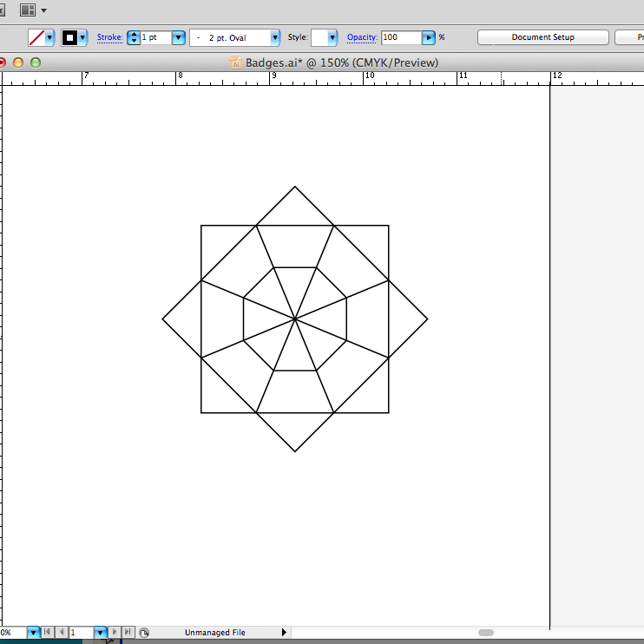Open the status bar options arrow
This screenshot has width=644, height=644.
pyautogui.click(x=284, y=633)
